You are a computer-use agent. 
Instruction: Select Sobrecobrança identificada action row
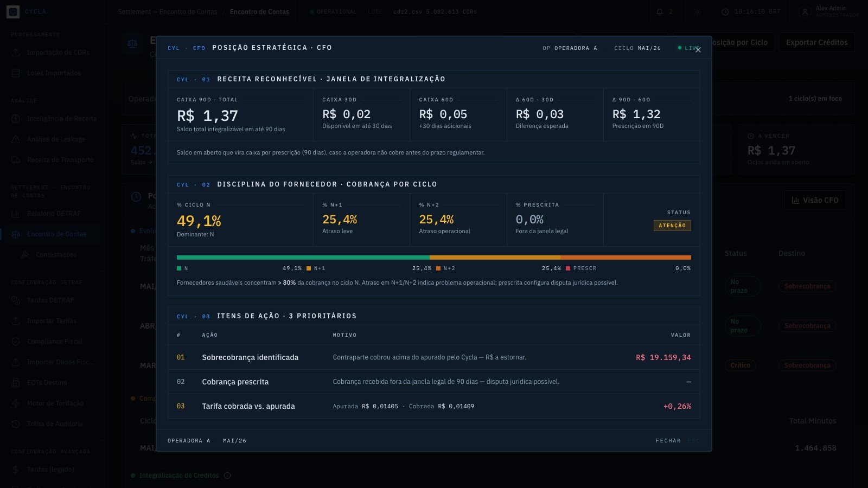[x=434, y=358]
